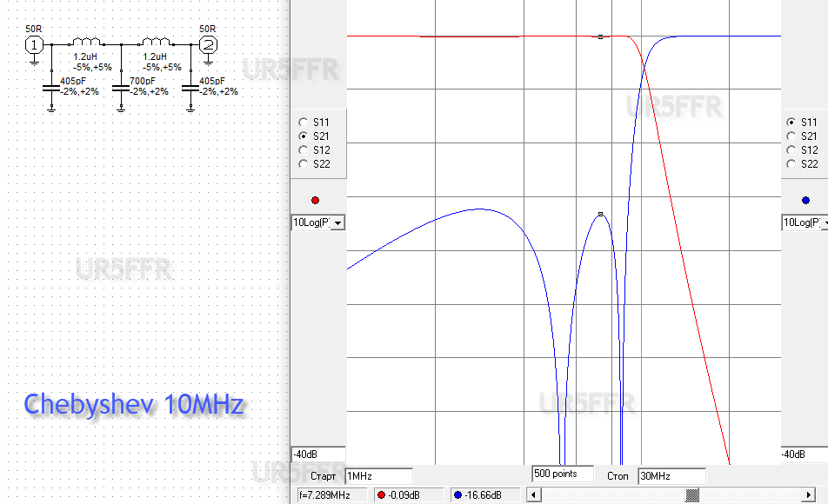Click the start frequency field showing 1MHz
828x504 pixels.
coord(378,476)
